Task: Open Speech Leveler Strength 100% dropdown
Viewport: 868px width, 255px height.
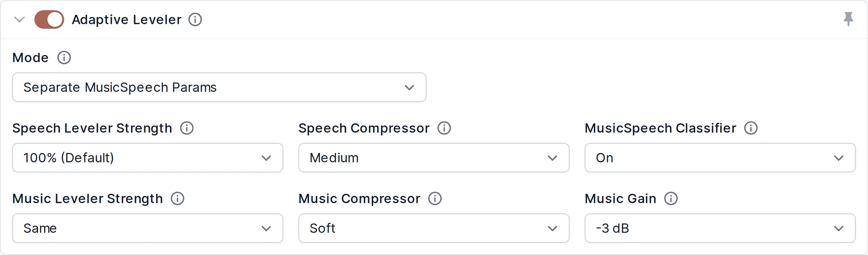Action: [x=148, y=158]
